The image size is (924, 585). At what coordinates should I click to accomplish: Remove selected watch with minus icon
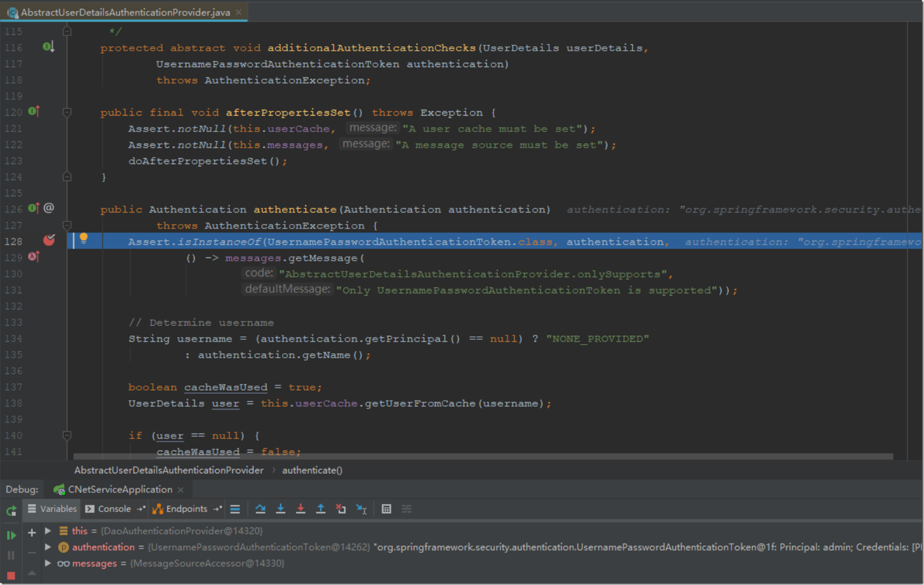coord(32,553)
